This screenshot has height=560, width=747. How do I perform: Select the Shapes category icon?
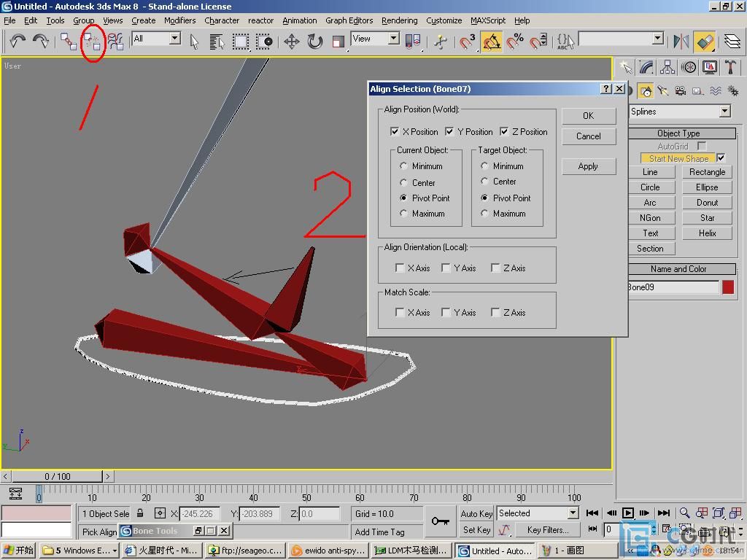pos(646,90)
